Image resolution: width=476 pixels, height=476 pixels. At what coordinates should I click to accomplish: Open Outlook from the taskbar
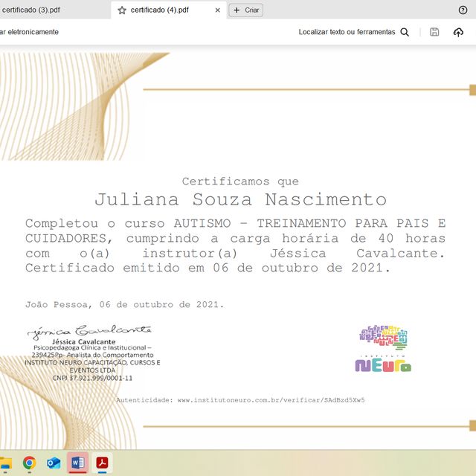pos(54,463)
